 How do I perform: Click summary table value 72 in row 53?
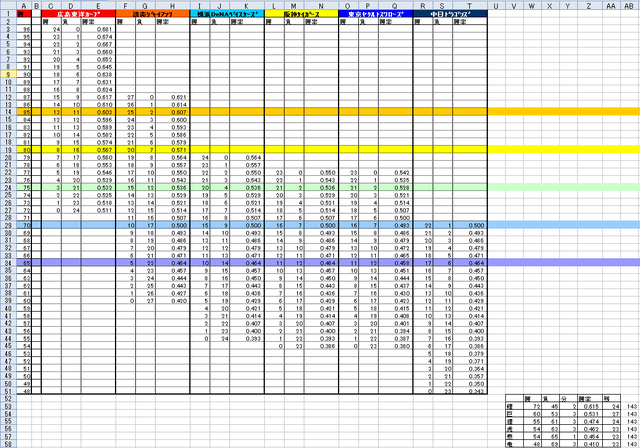click(x=531, y=406)
